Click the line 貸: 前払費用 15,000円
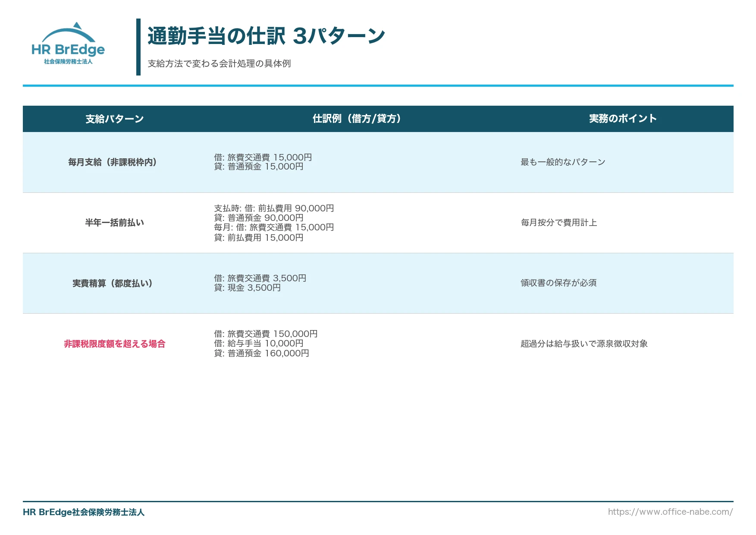The width and height of the screenshot is (756, 535). 258,237
